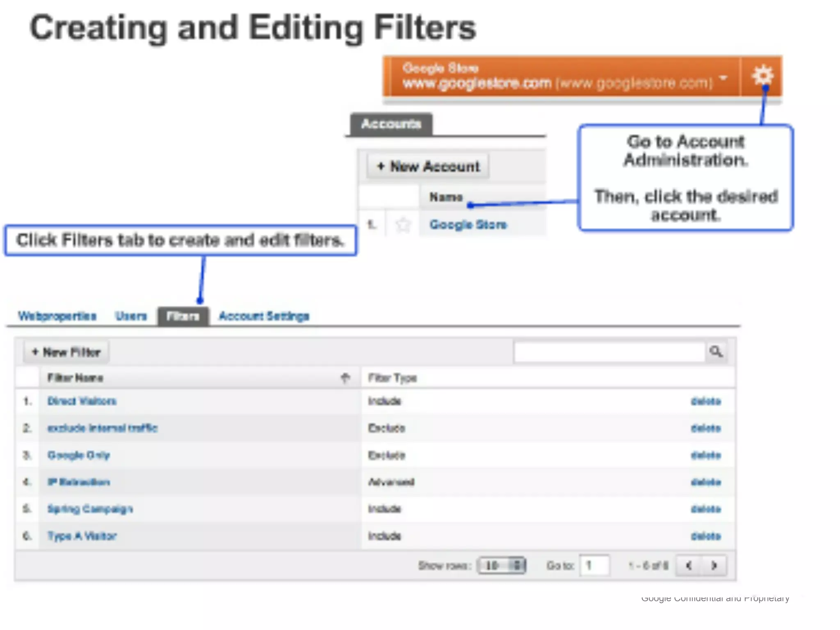Click the New Filter button
840x630 pixels.
66,352
